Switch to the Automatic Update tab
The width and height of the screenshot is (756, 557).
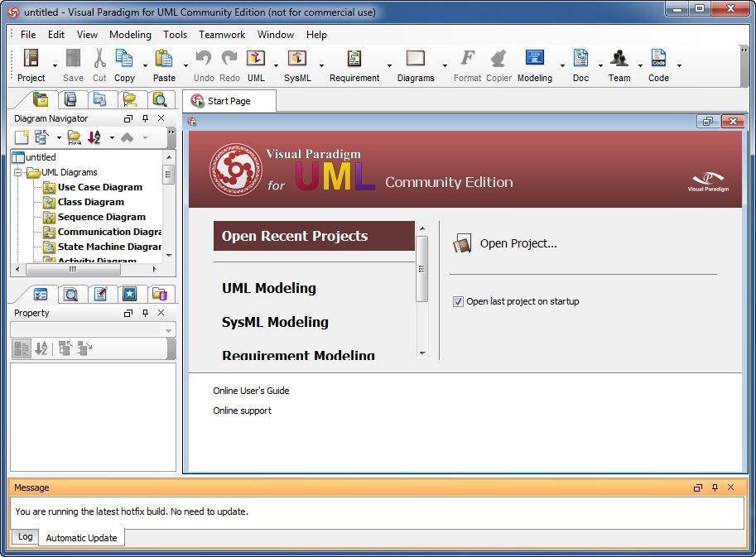point(81,538)
